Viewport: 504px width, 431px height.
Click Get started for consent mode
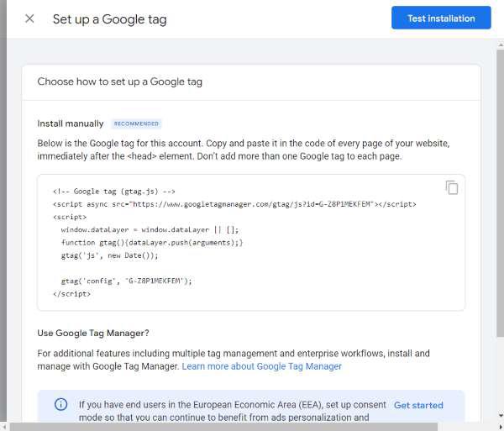pyautogui.click(x=418, y=405)
